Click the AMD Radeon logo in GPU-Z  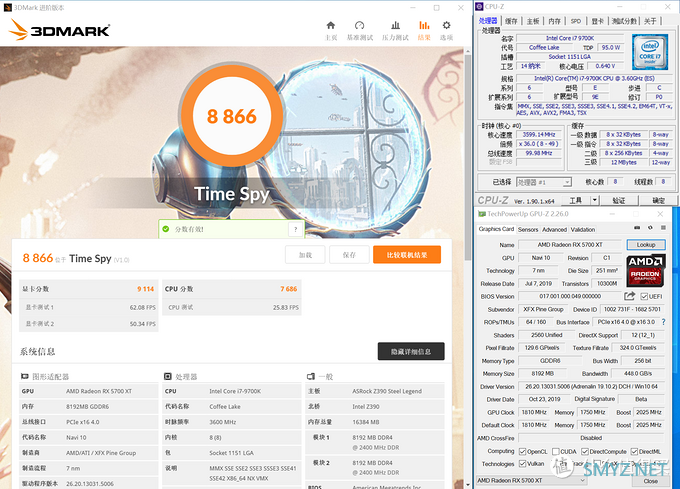point(646,271)
